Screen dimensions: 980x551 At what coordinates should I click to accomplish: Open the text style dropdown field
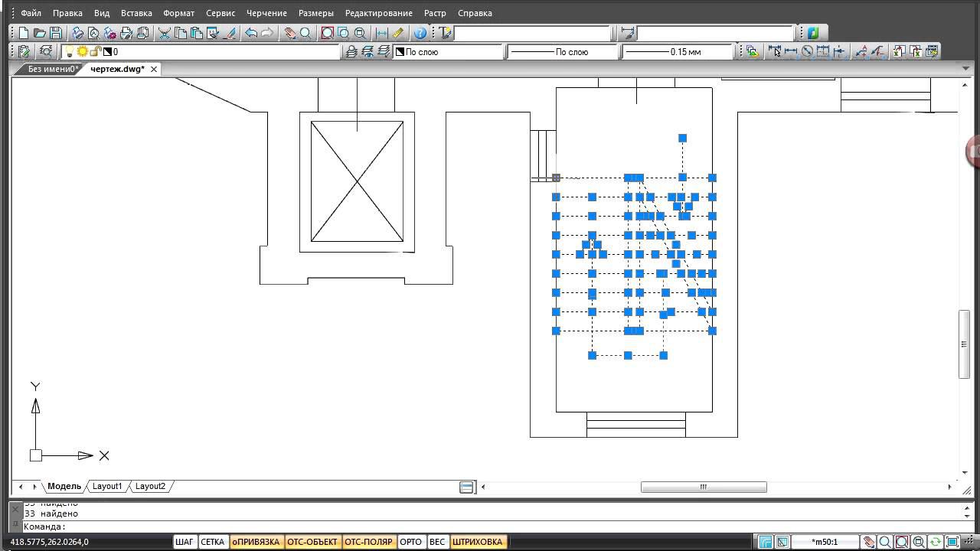click(x=534, y=33)
